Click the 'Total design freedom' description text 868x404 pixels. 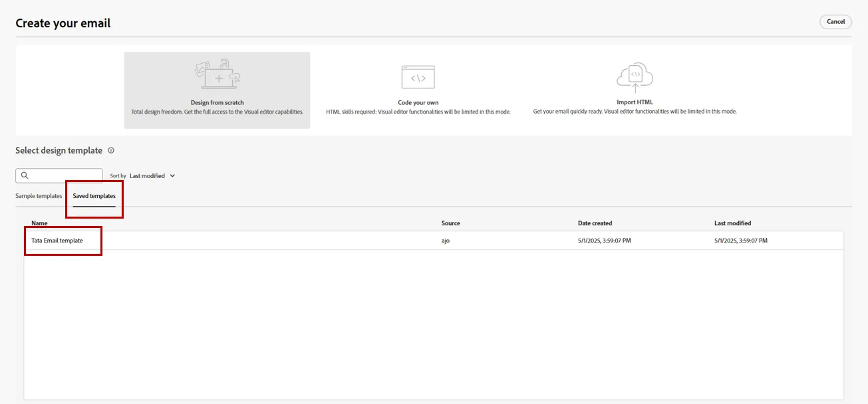click(217, 112)
